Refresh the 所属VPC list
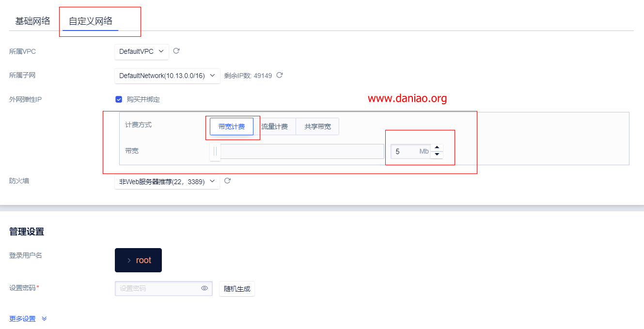The height and width of the screenshot is (329, 644). [x=176, y=51]
